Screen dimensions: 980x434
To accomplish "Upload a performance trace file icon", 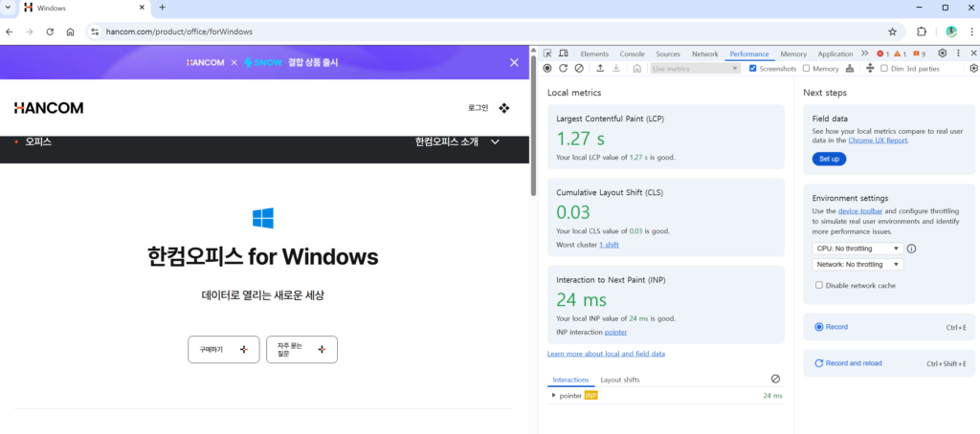I will pos(600,69).
